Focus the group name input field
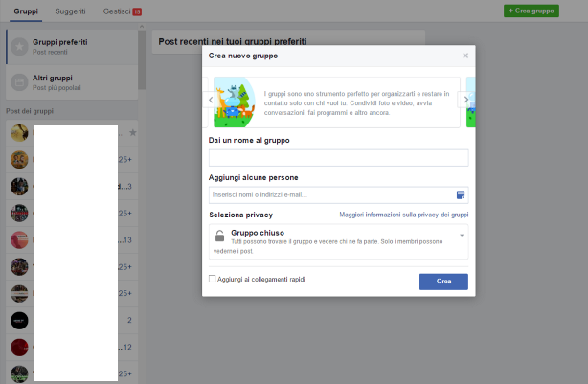The width and height of the screenshot is (588, 384). click(x=339, y=158)
